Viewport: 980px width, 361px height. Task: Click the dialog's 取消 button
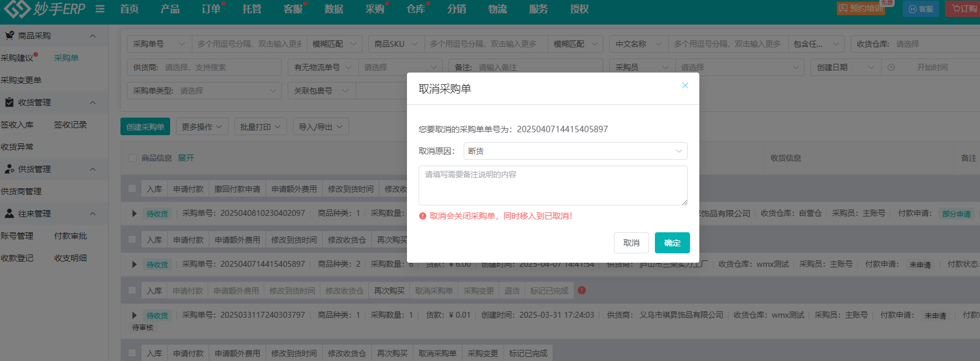pos(632,243)
